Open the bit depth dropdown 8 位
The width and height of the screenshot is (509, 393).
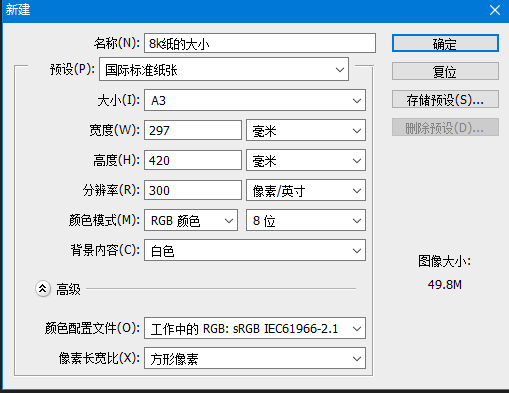click(306, 220)
